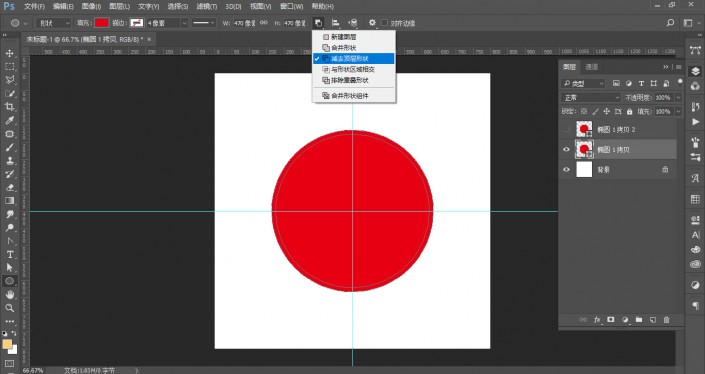Delete layer trash icon

tap(666, 320)
